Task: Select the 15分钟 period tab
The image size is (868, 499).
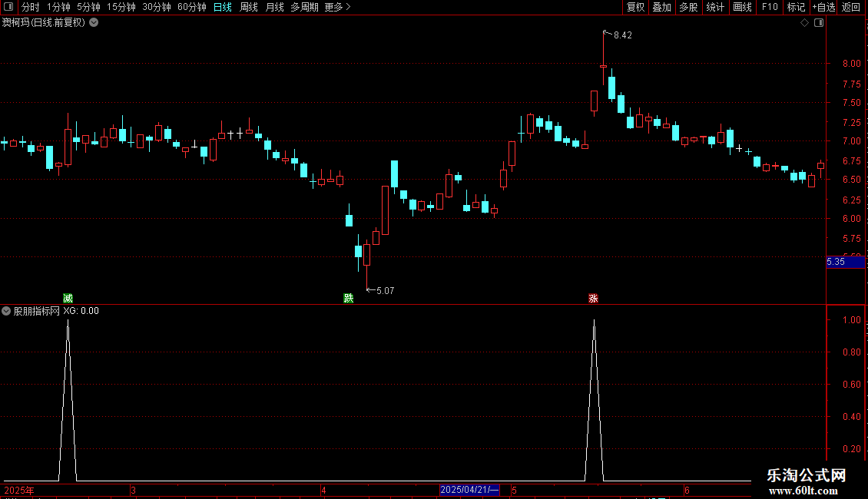Action: (121, 7)
